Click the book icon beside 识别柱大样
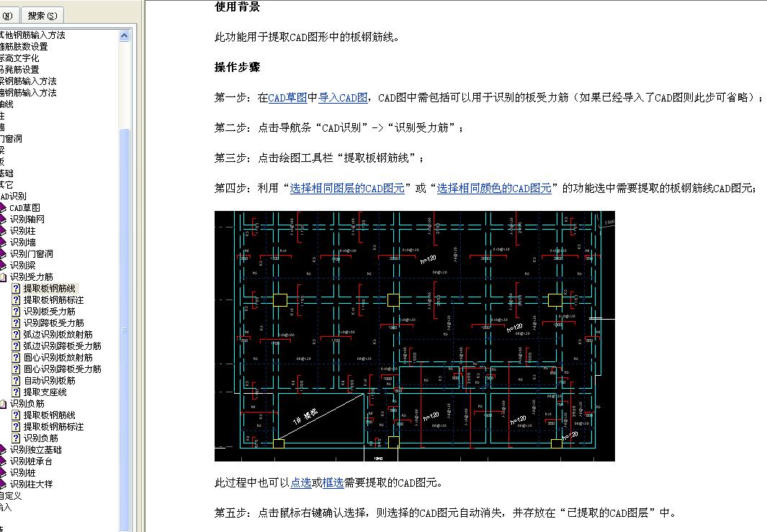Screen dimensions: 767x532 (3, 484)
